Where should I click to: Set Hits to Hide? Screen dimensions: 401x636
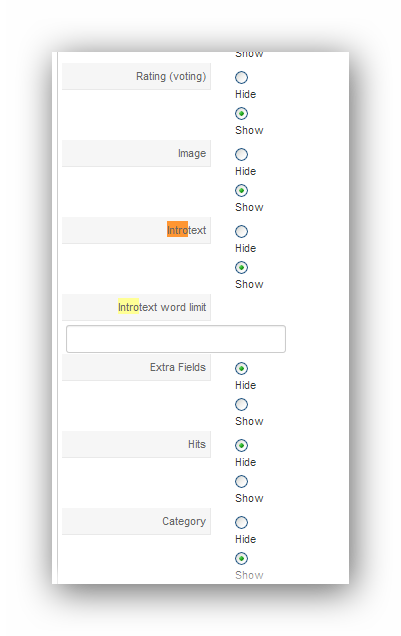(241, 445)
